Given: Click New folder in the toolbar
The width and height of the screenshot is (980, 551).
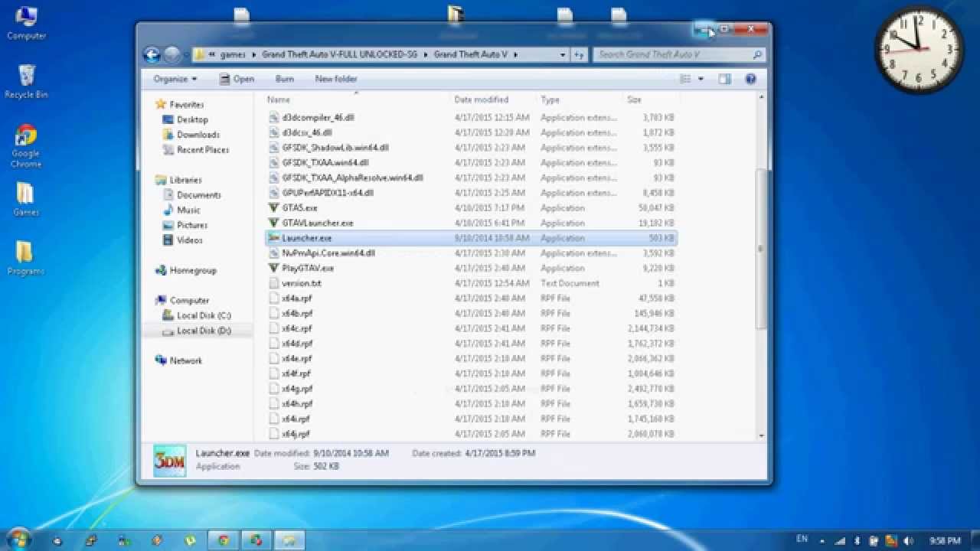Looking at the screenshot, I should click(x=336, y=79).
